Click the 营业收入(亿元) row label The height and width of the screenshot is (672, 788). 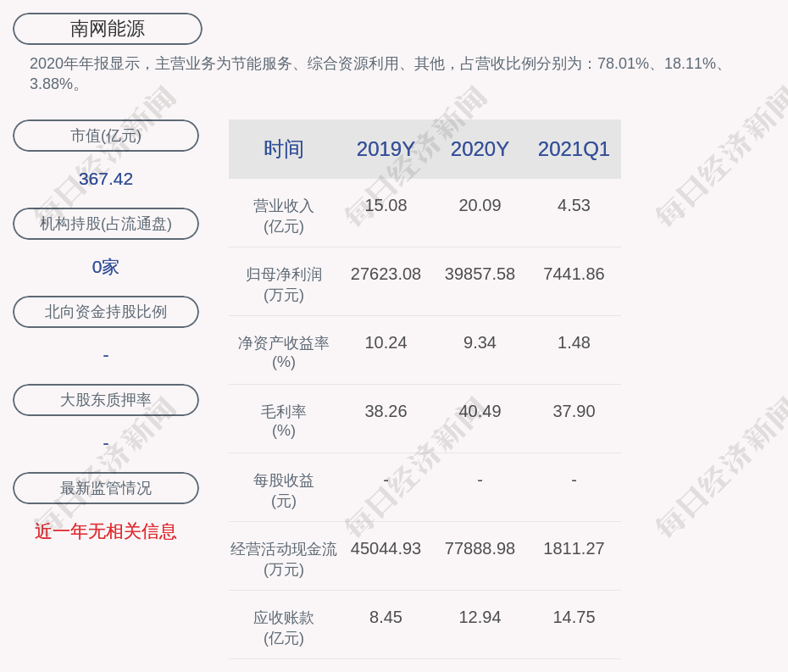coord(284,216)
